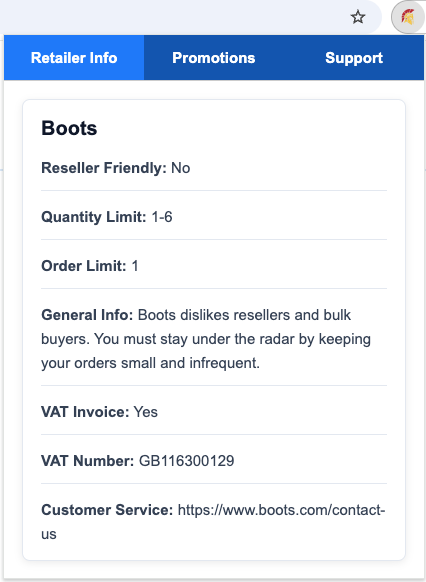Click the Order Limit row
Viewport: 426px width, 582px height.
pyautogui.click(x=214, y=266)
